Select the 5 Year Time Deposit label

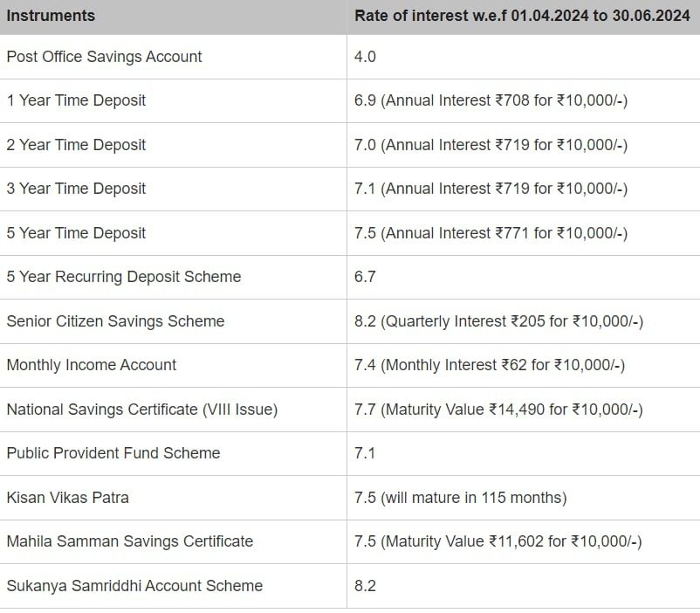(76, 233)
